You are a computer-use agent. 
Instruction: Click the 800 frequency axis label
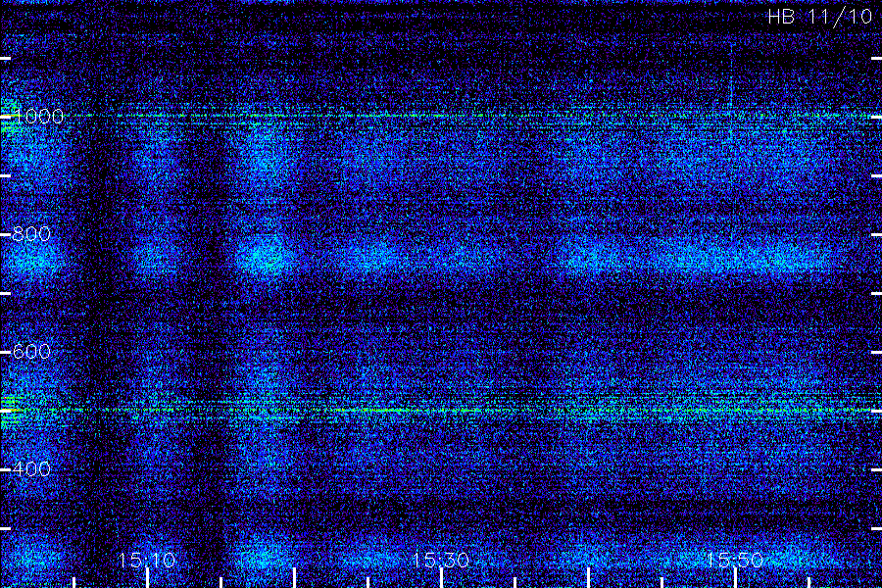point(31,234)
